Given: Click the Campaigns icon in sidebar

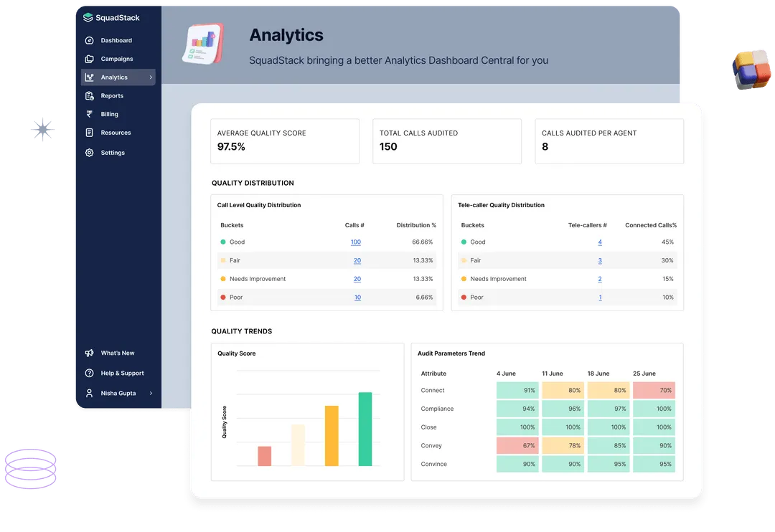Looking at the screenshot, I should point(90,59).
